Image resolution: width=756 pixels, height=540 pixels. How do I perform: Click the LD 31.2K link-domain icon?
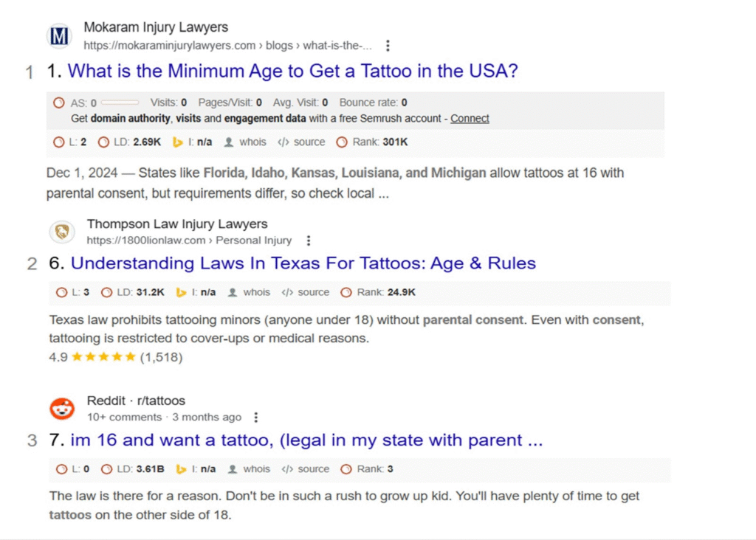[106, 292]
